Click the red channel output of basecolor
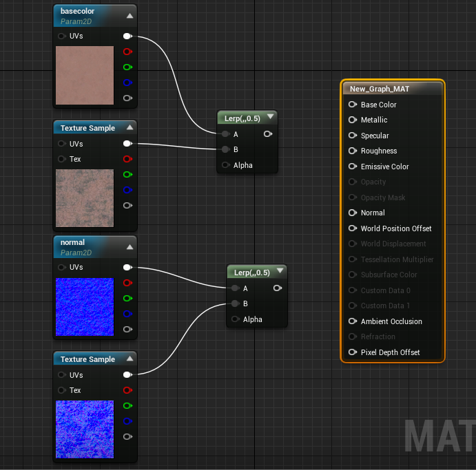The width and height of the screenshot is (476, 470). (127, 52)
